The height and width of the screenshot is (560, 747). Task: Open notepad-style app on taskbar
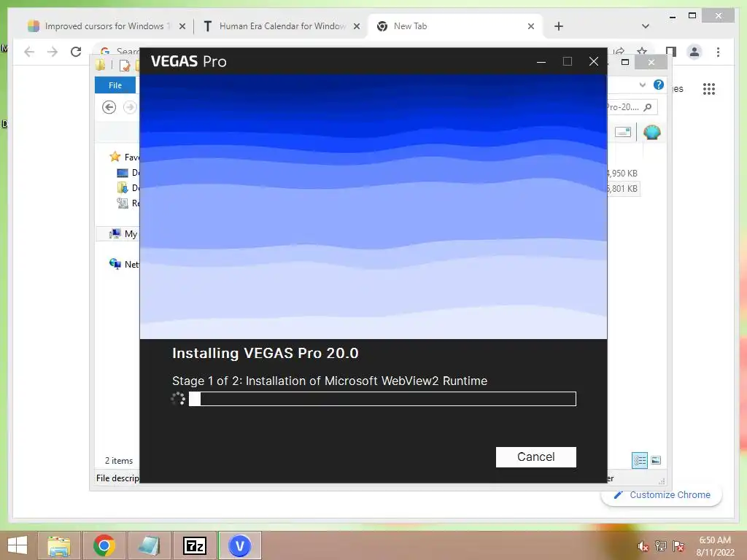tap(149, 545)
